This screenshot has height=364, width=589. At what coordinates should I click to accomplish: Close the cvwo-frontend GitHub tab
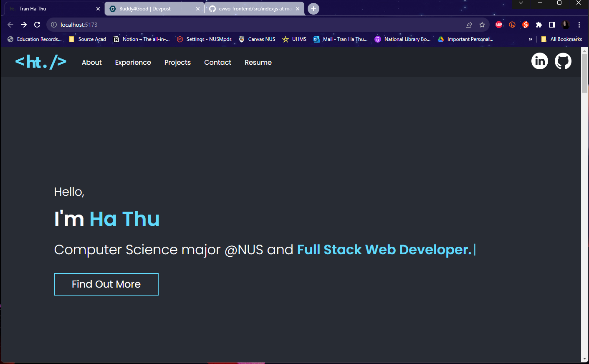(298, 9)
